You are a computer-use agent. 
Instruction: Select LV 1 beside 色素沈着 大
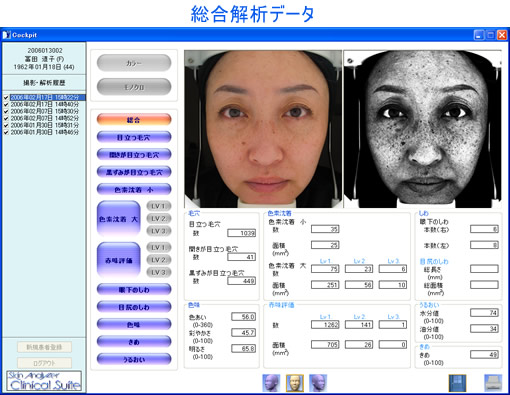(x=159, y=206)
